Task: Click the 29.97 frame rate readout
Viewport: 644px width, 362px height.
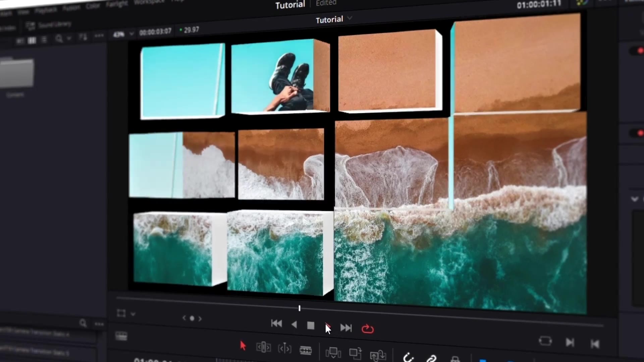Action: [x=192, y=30]
